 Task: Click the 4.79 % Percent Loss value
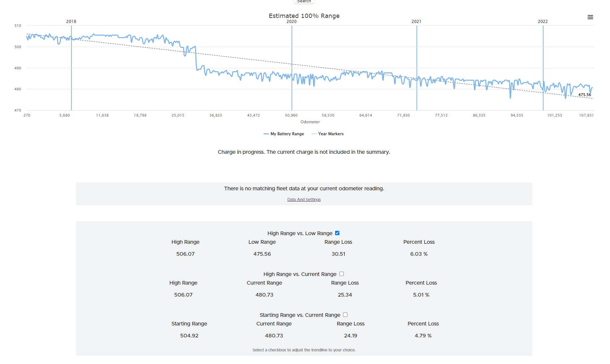(x=423, y=335)
